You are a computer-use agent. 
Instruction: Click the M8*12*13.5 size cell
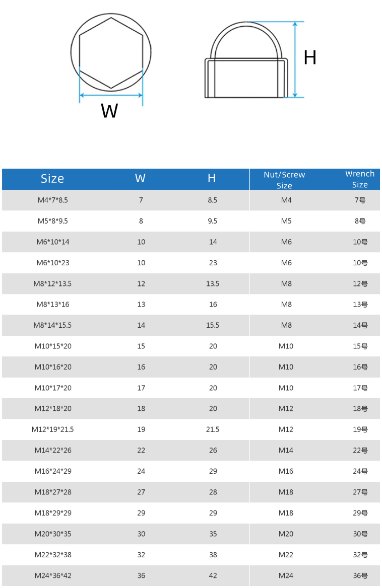click(x=52, y=284)
